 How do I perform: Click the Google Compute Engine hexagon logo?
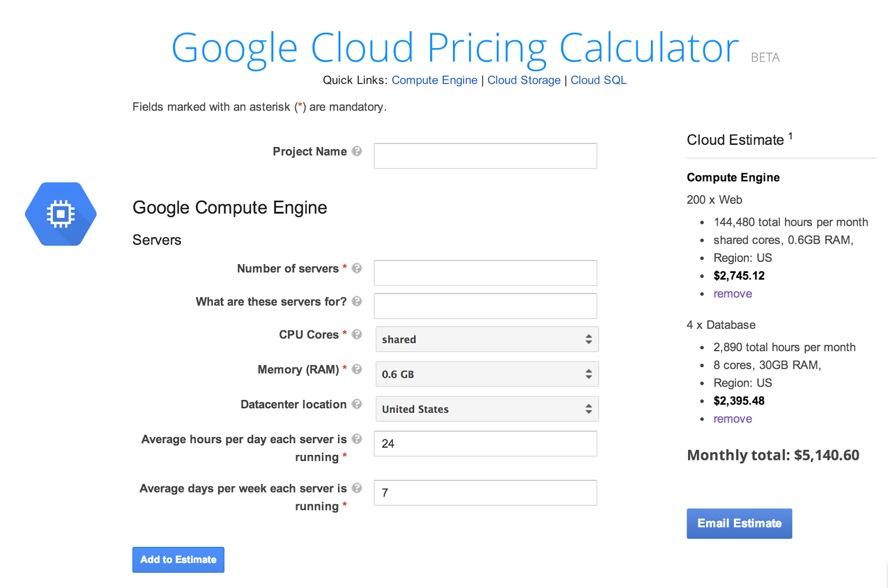coord(60,214)
